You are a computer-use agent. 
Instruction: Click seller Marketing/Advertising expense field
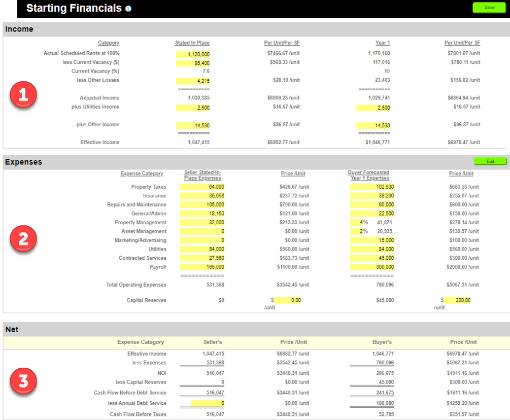tap(202, 240)
